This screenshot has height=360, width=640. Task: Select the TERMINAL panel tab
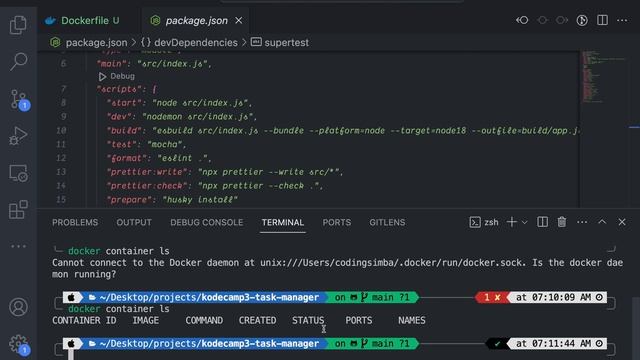click(x=283, y=222)
